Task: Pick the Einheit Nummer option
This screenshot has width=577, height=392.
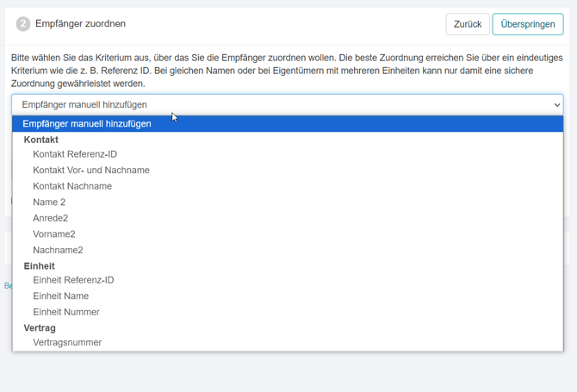Action: coord(66,312)
